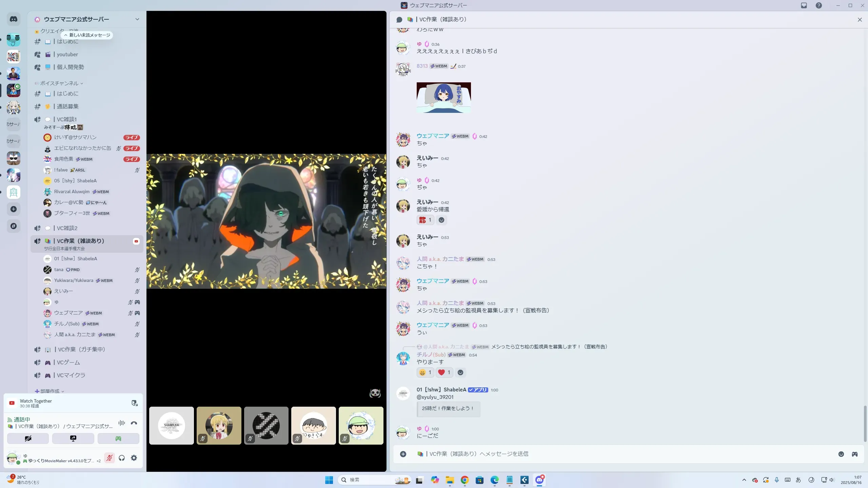Jump to 新しい未読メッセージ
Screen dimensions: 868x488
click(x=87, y=35)
